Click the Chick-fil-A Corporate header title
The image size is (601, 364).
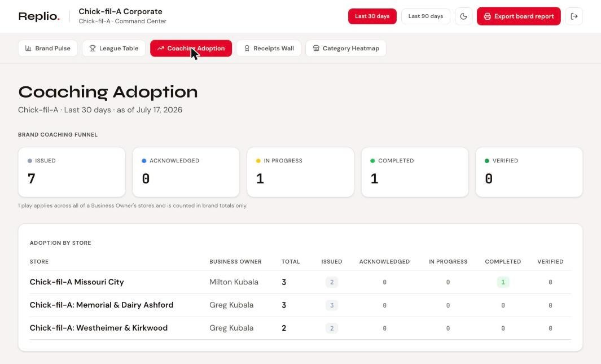click(120, 11)
